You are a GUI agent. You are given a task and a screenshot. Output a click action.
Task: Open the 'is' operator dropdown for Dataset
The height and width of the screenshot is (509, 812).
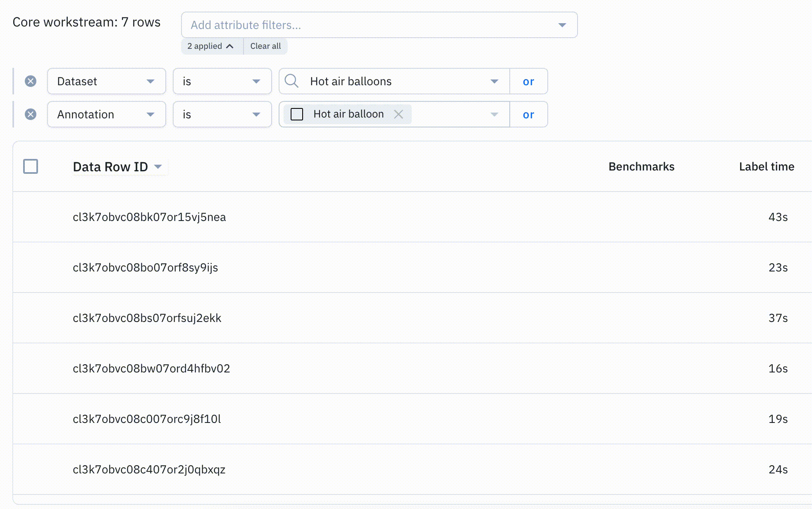[222, 81]
